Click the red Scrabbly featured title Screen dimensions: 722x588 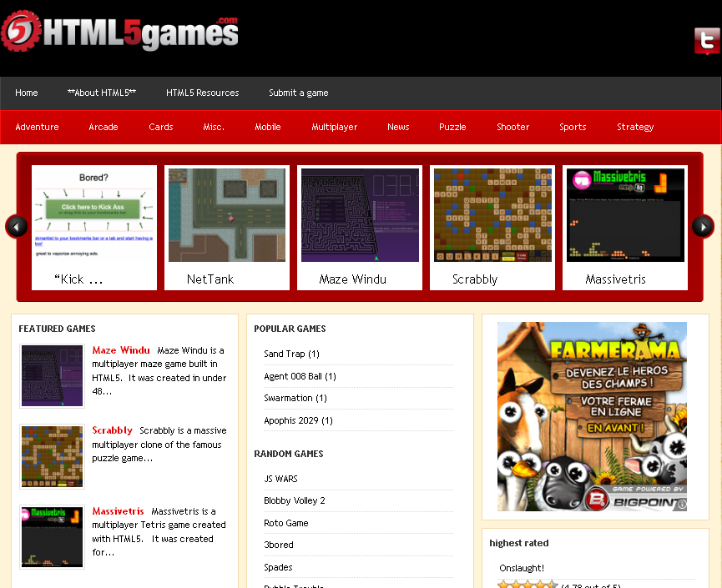[x=113, y=430]
